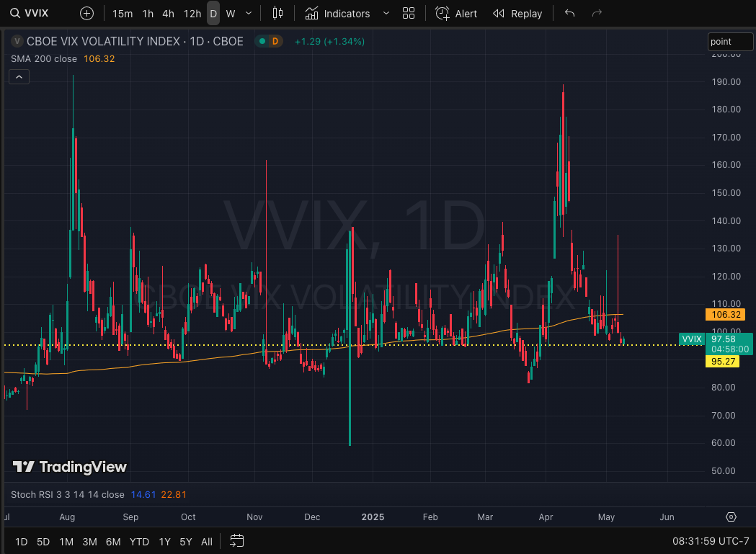Set range to YTD
Screen dimensions: 756x554
(139, 542)
